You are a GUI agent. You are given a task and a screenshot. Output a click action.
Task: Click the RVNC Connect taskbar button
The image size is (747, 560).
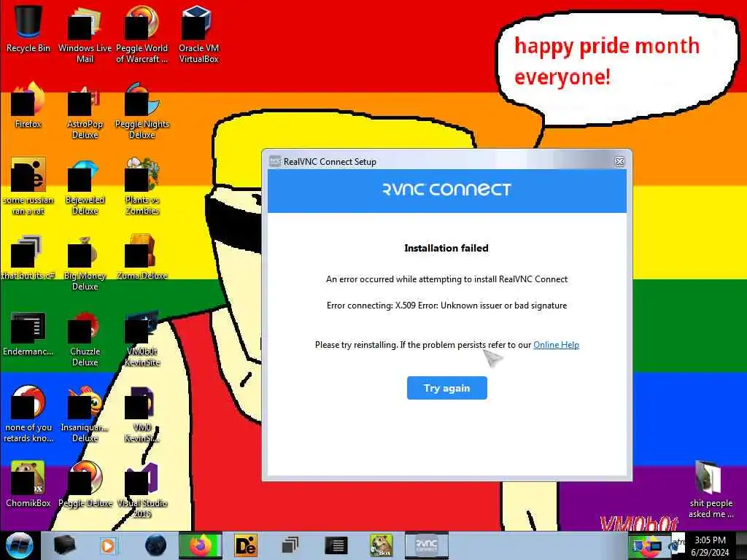pyautogui.click(x=426, y=545)
